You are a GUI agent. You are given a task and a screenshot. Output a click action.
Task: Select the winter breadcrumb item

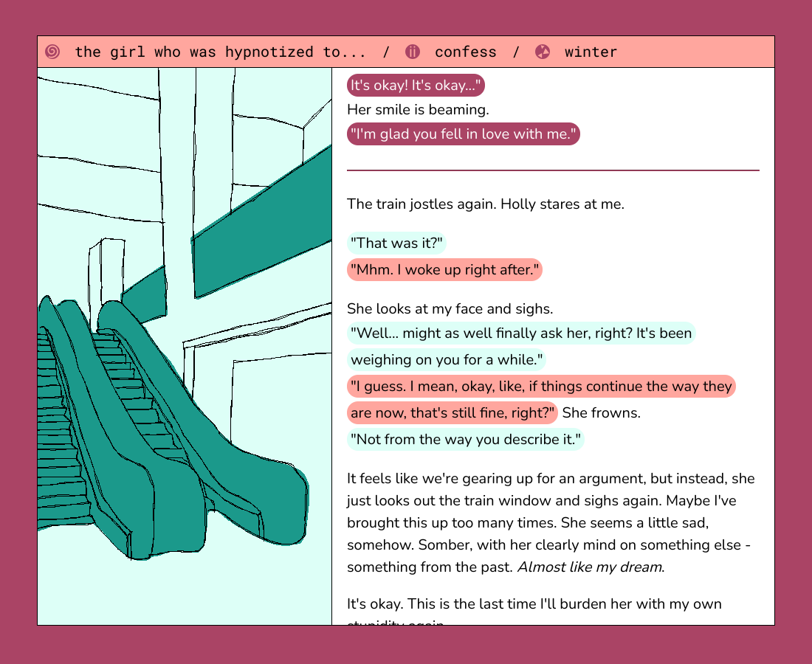point(591,52)
